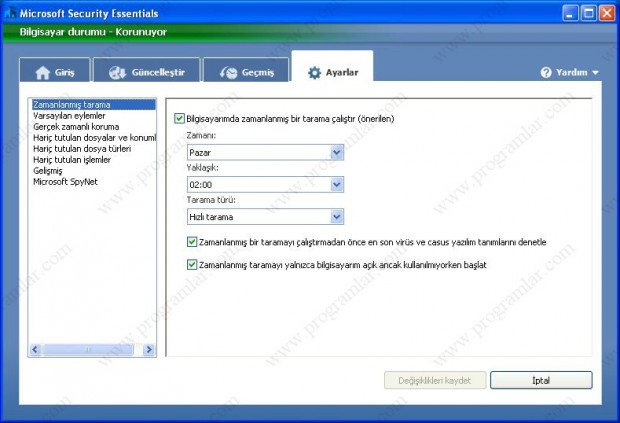Open the Zamanı dropdown arrow showing Pazar
The width and height of the screenshot is (620, 423).
(x=336, y=153)
